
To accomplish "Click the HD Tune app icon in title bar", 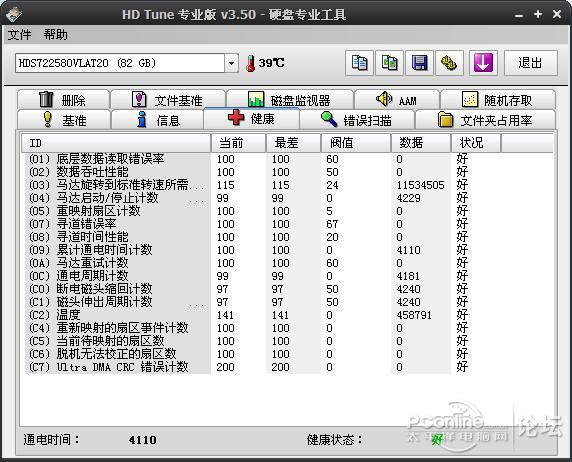I will (x=14, y=14).
